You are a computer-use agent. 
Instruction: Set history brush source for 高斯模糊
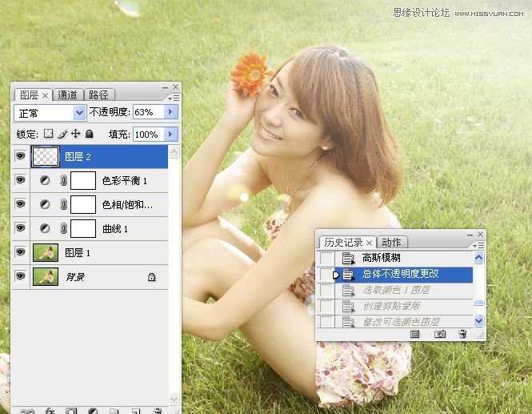coord(326,258)
